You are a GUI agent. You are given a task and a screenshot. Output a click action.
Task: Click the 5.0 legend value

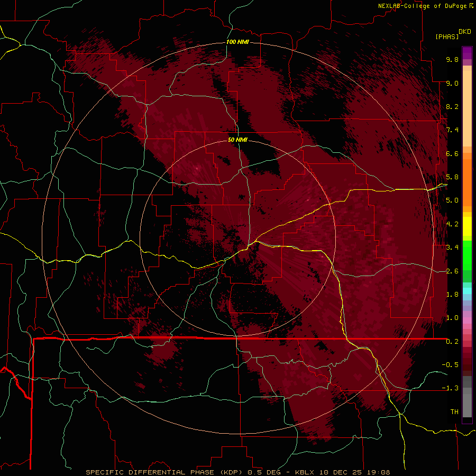point(452,200)
